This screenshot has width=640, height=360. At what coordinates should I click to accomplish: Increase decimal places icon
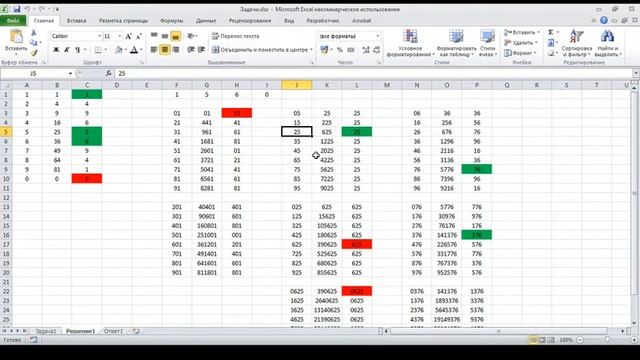click(x=366, y=50)
